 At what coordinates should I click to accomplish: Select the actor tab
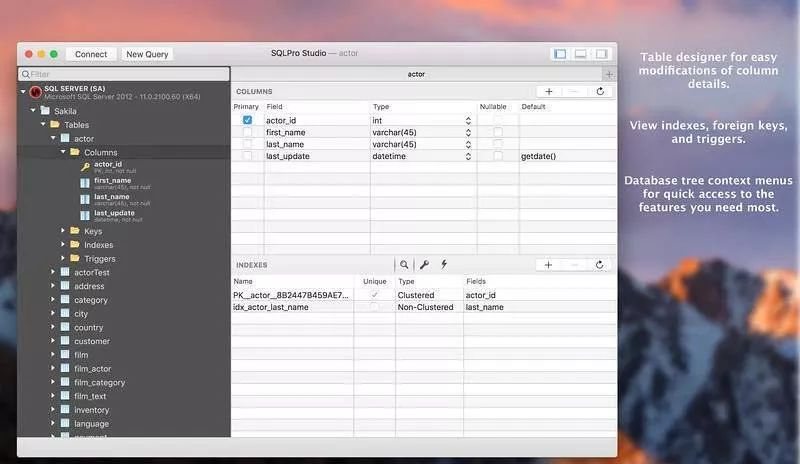coord(416,74)
